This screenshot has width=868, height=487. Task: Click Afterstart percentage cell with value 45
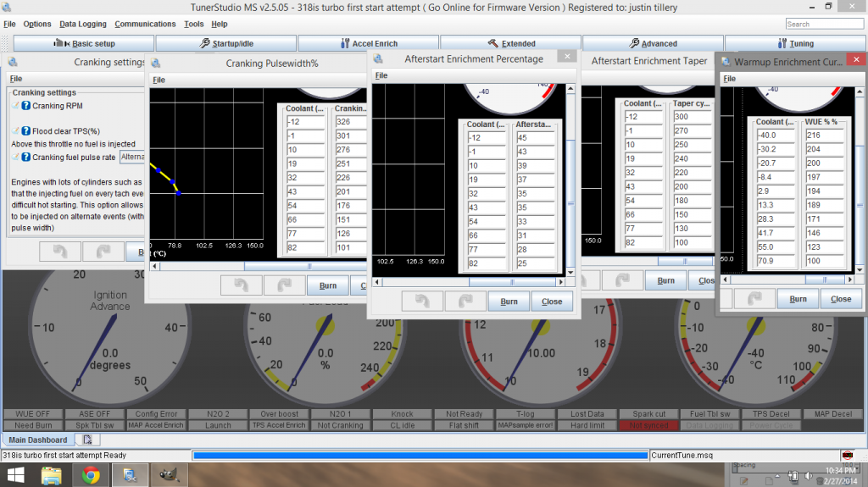[535, 137]
